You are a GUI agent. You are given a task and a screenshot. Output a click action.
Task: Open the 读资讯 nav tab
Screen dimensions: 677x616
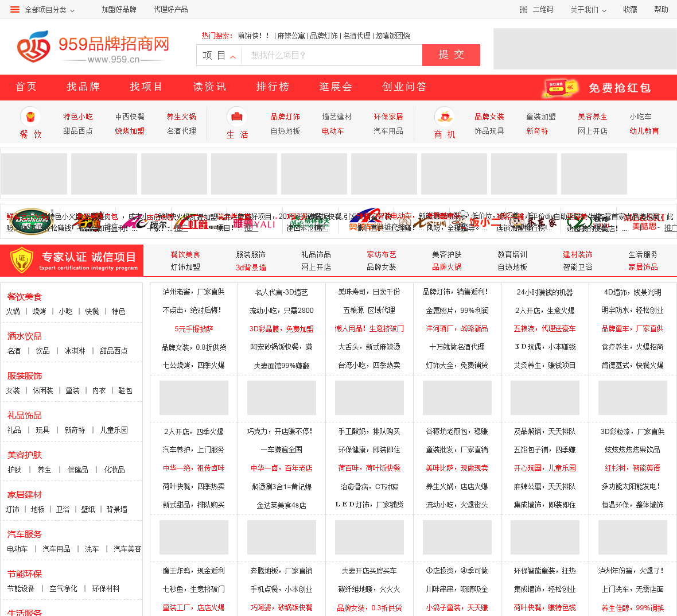tap(209, 87)
